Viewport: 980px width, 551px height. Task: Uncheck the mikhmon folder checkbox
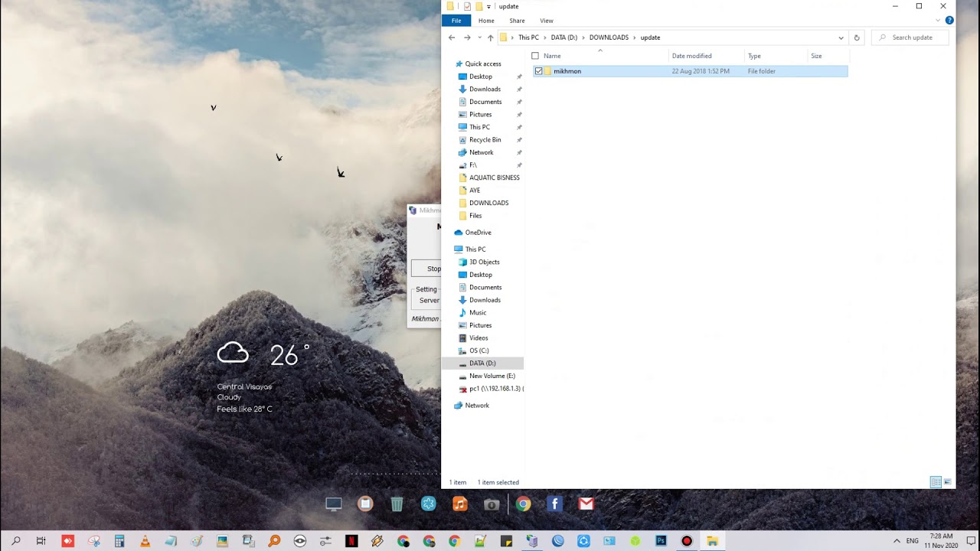click(x=539, y=71)
